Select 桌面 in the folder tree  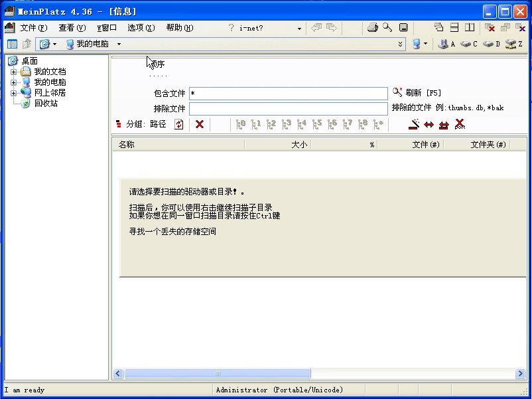coord(29,61)
